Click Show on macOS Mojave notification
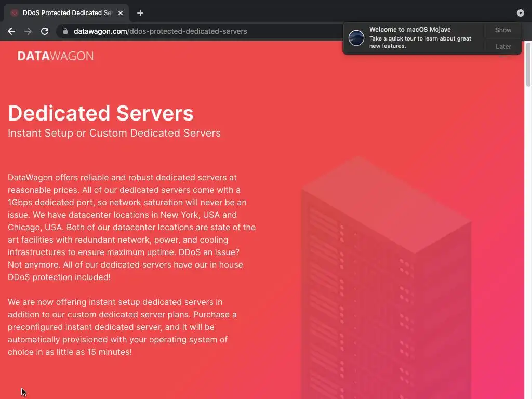 [x=503, y=30]
